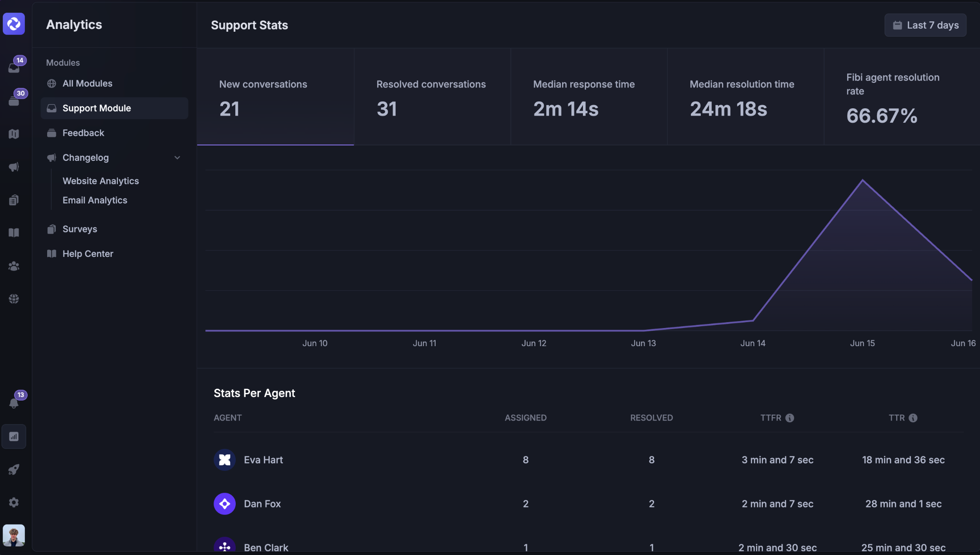The width and height of the screenshot is (980, 555).
Task: Click the user profile avatar
Action: (x=14, y=535)
